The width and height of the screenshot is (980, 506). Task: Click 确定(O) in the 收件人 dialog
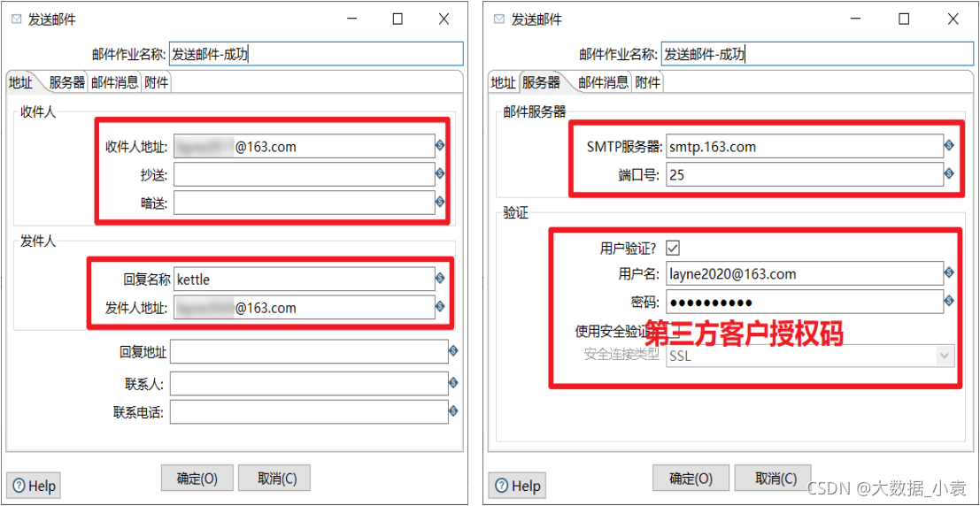197,479
